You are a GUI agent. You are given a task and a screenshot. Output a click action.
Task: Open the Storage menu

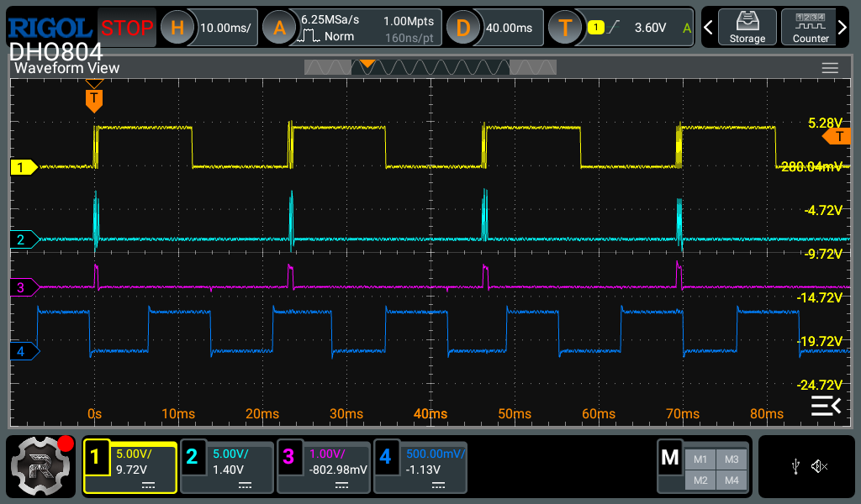tap(747, 28)
